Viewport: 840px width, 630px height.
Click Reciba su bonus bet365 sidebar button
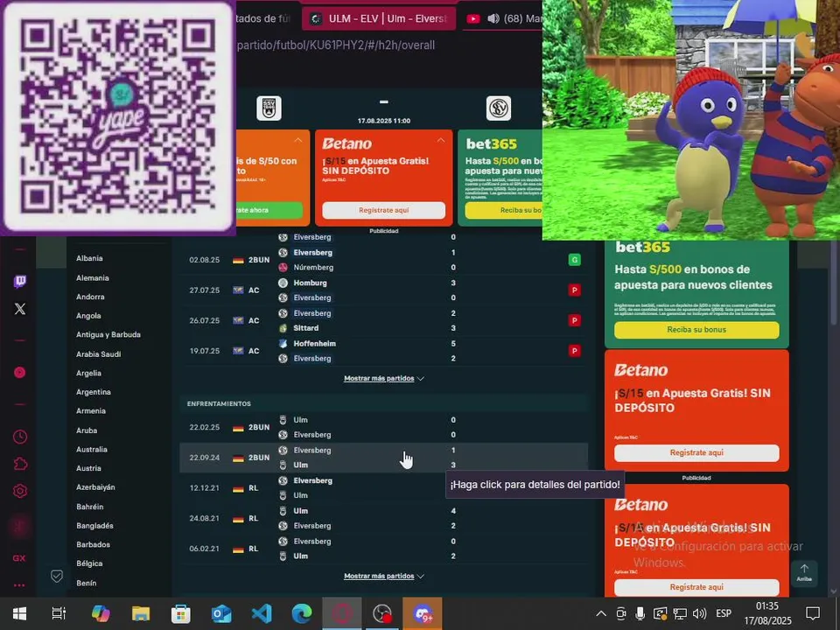[696, 330]
